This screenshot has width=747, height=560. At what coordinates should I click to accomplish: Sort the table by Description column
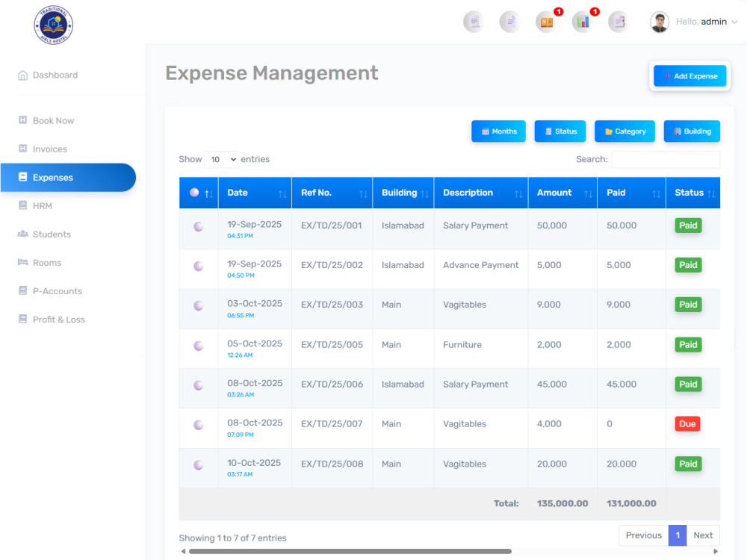481,193
